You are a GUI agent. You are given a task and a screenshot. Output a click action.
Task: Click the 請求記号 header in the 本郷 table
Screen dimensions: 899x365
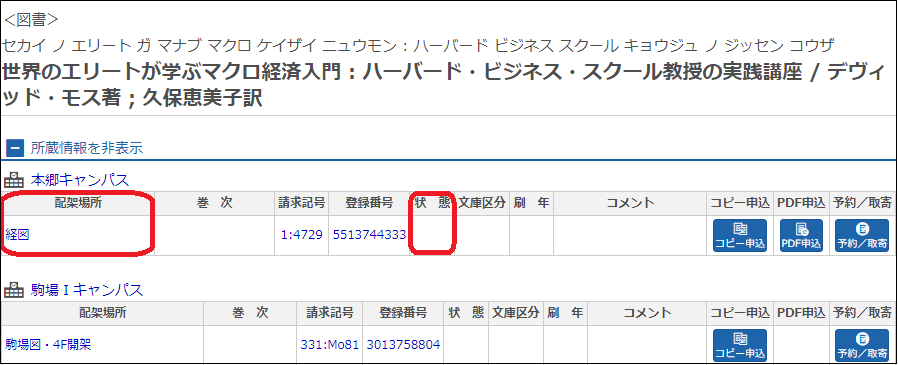coord(302,203)
